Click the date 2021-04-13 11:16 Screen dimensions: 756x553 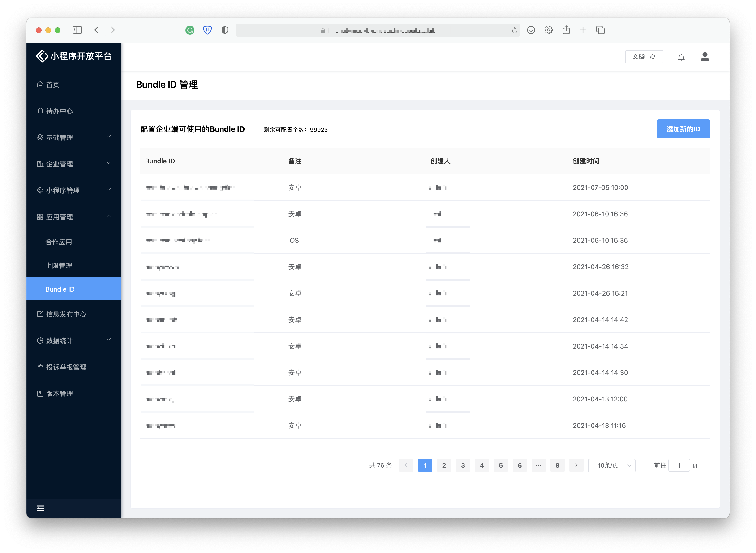[x=599, y=425]
